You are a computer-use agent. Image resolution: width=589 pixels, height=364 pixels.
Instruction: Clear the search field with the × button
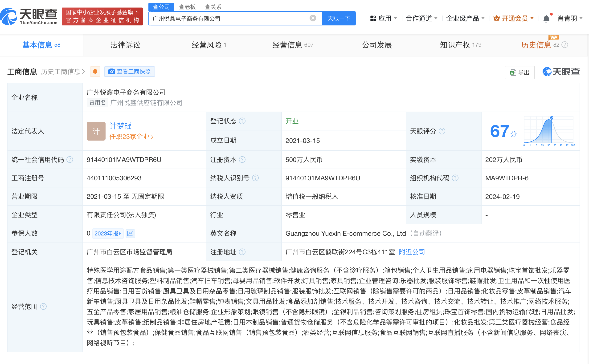click(x=312, y=18)
